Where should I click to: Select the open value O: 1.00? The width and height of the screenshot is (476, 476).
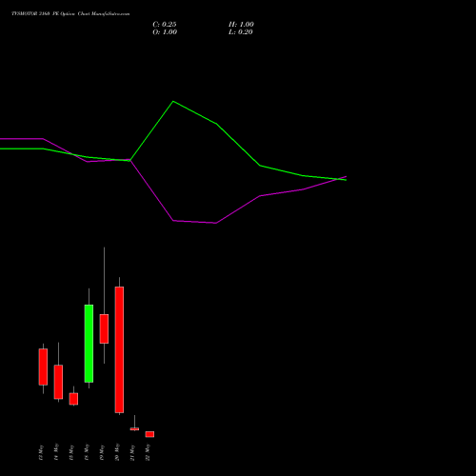click(165, 32)
